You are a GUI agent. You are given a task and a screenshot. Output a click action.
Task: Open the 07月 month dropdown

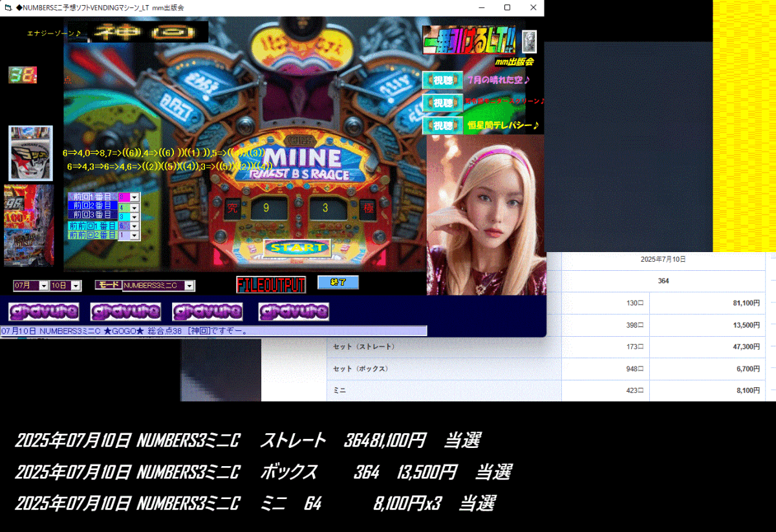(44, 285)
